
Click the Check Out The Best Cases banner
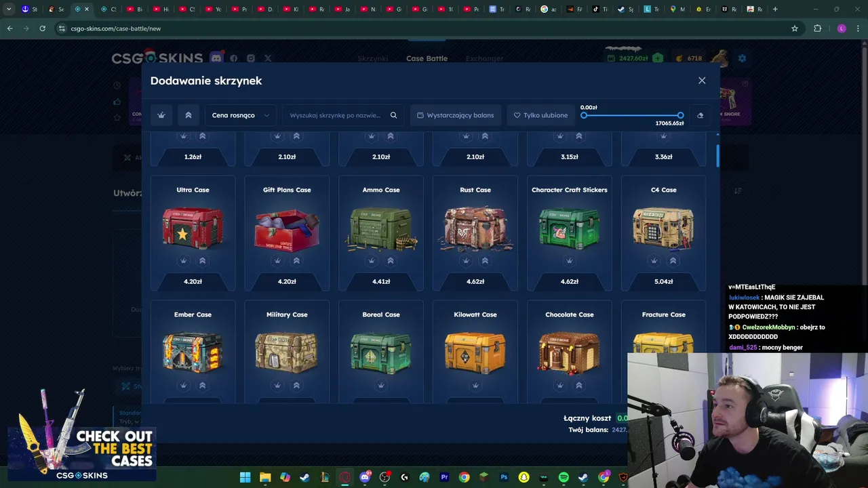point(82,435)
